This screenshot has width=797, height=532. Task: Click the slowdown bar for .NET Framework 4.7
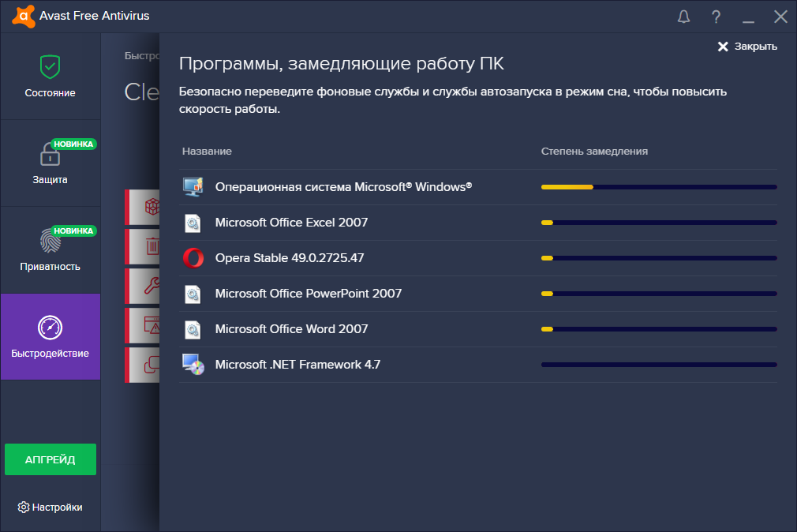coord(659,365)
